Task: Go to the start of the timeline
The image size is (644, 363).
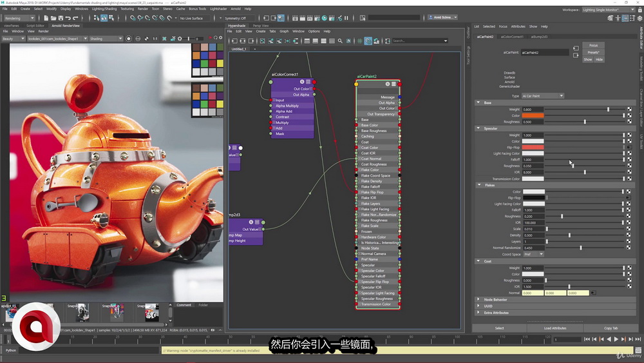Action: coord(587,339)
